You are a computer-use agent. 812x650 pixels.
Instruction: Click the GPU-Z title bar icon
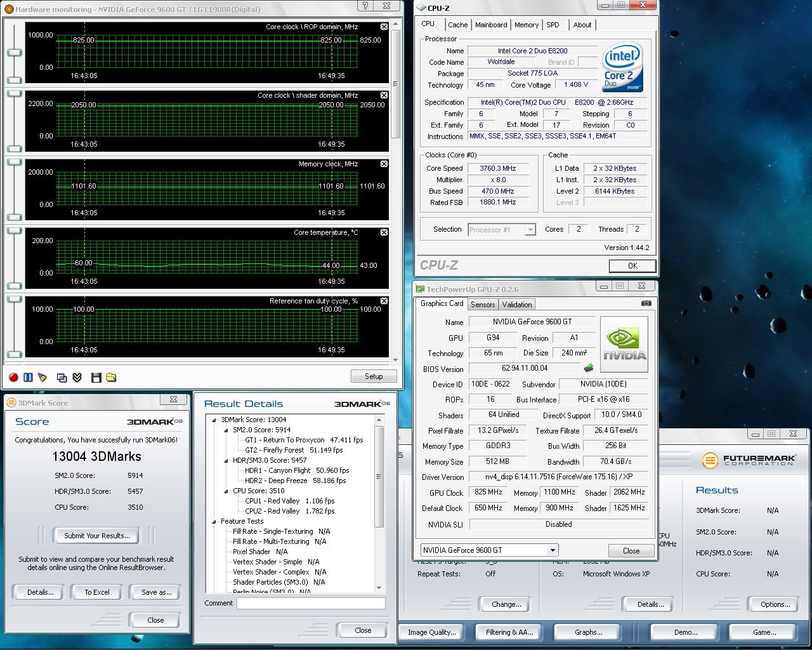click(x=420, y=289)
